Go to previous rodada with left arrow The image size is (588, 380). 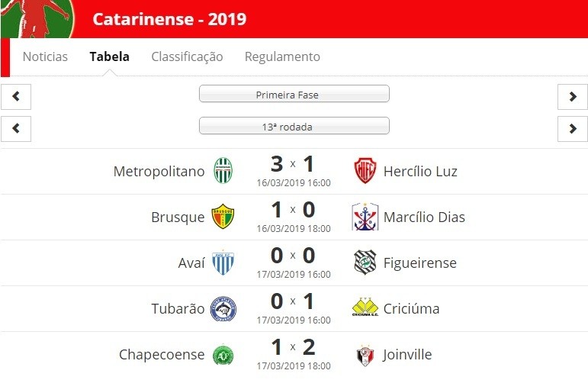[x=16, y=129]
